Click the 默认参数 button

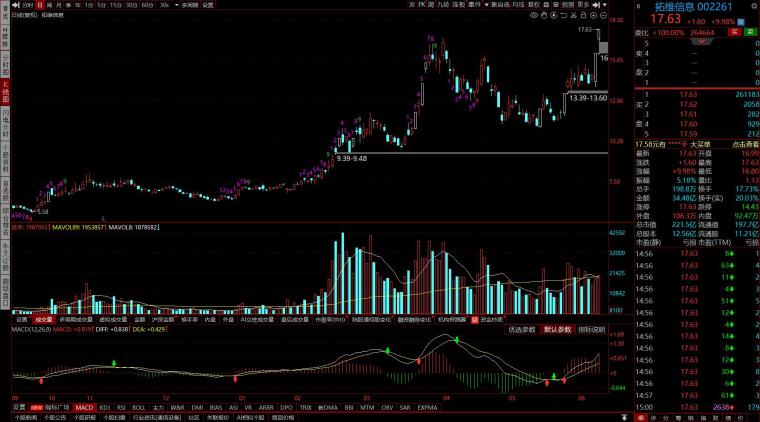[x=557, y=329]
